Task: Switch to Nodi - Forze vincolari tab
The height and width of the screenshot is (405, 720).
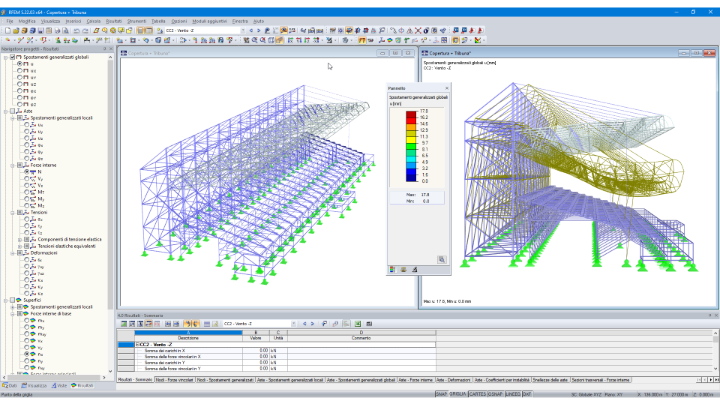Action: point(174,380)
